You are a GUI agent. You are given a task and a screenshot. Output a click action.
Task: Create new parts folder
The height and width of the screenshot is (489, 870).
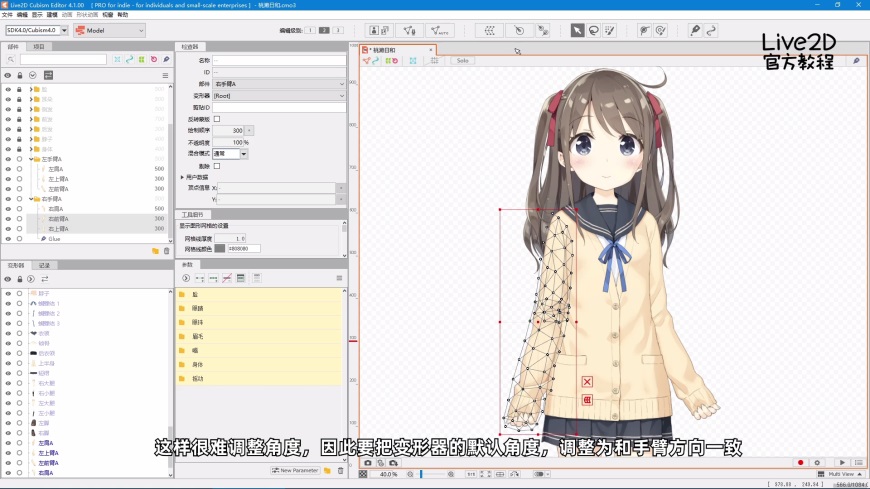point(155,251)
